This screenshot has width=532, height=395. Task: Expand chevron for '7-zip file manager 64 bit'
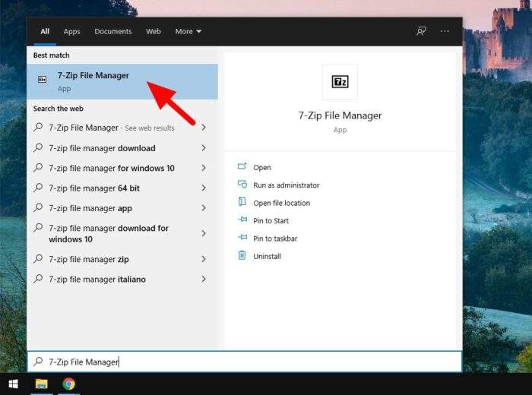204,188
